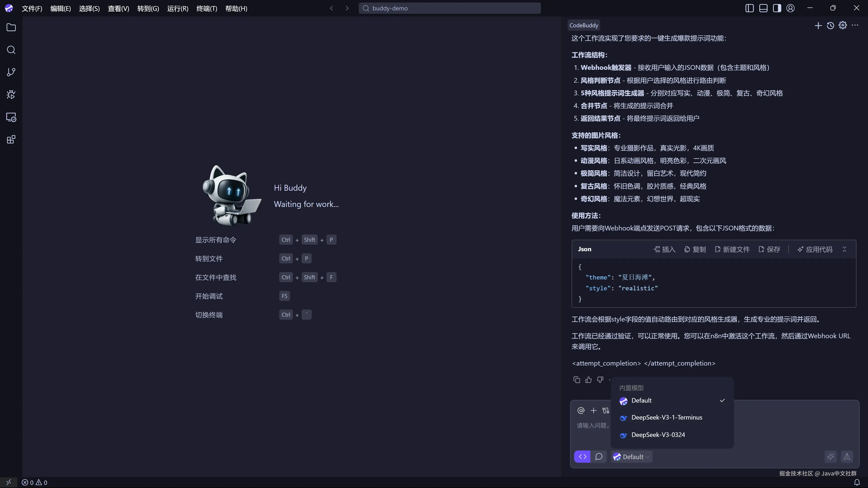Viewport: 868px width, 488px height.
Task: Click the thumbs up feedback icon
Action: pyautogui.click(x=588, y=380)
